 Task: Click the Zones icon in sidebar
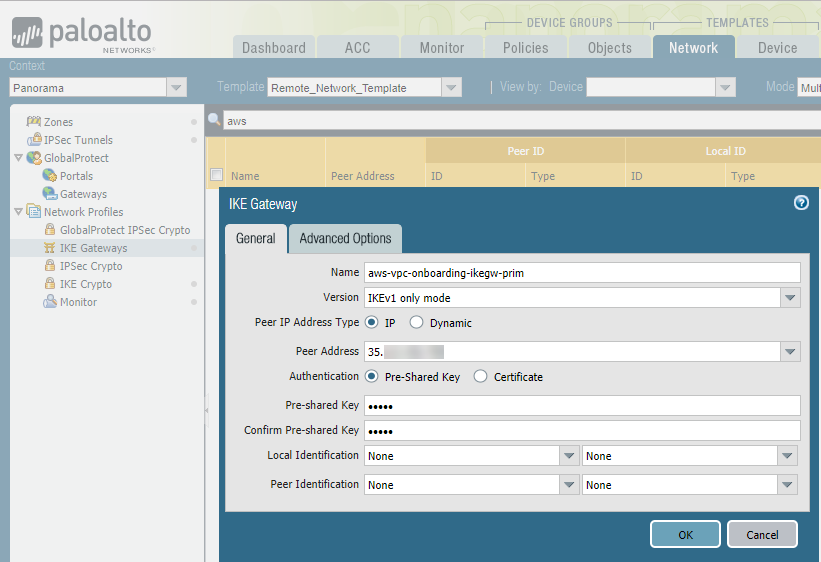pyautogui.click(x=34, y=122)
